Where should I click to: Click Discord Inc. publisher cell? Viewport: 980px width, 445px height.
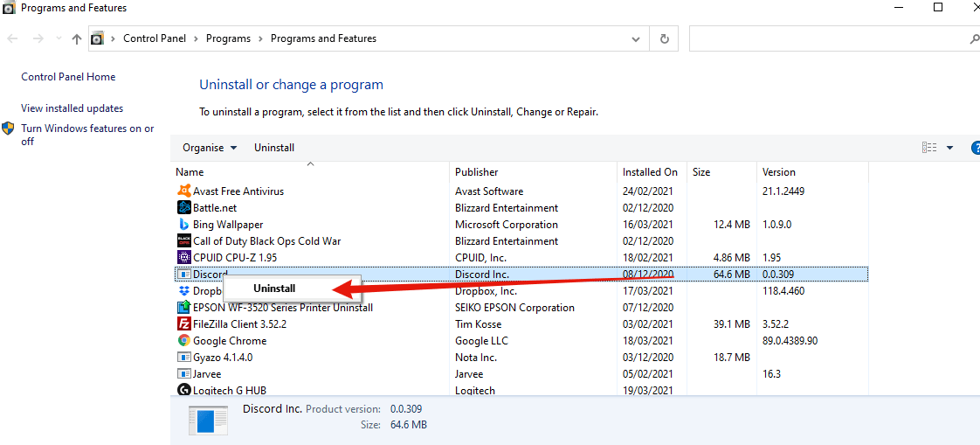pyautogui.click(x=482, y=275)
